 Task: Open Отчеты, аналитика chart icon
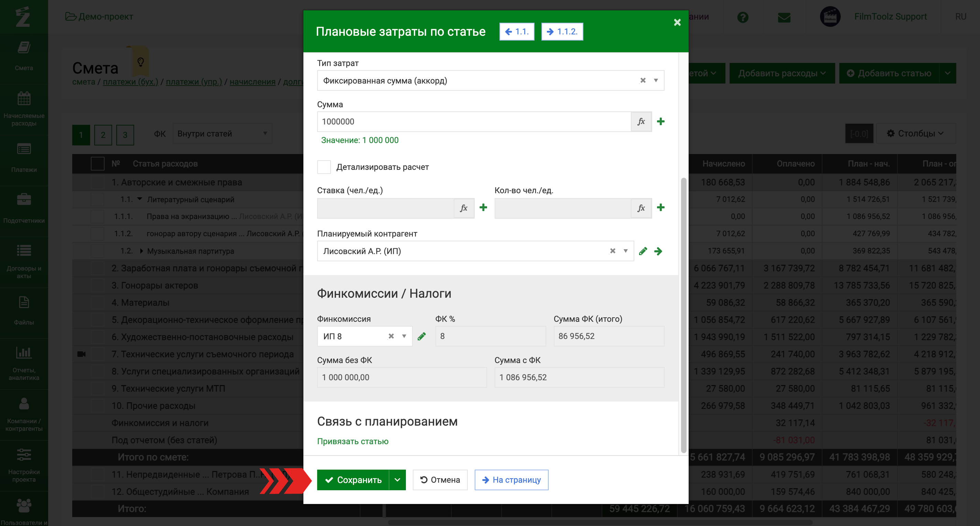(x=24, y=352)
